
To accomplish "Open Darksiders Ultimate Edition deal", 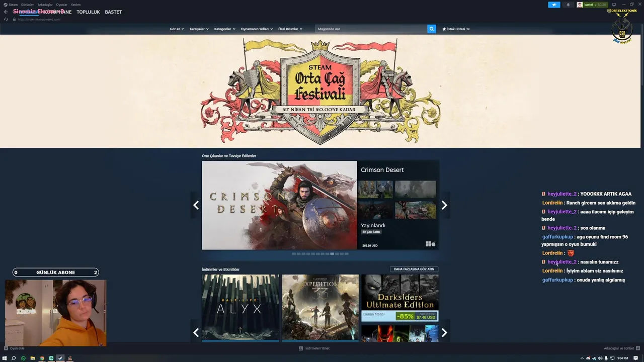I will [399, 298].
